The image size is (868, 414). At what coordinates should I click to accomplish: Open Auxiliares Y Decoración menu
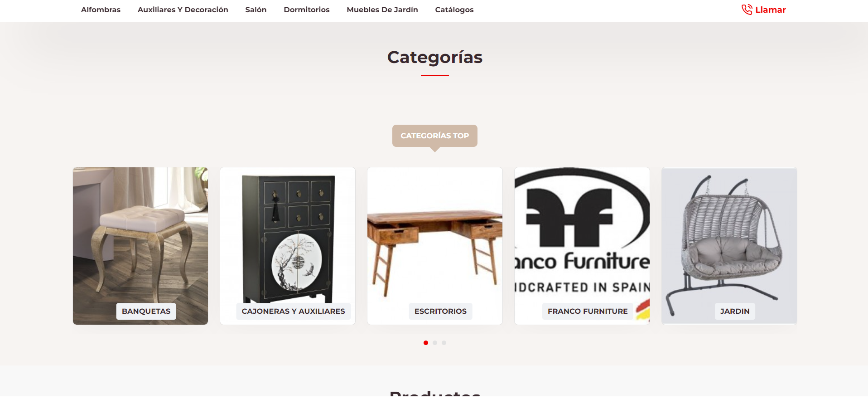(183, 10)
